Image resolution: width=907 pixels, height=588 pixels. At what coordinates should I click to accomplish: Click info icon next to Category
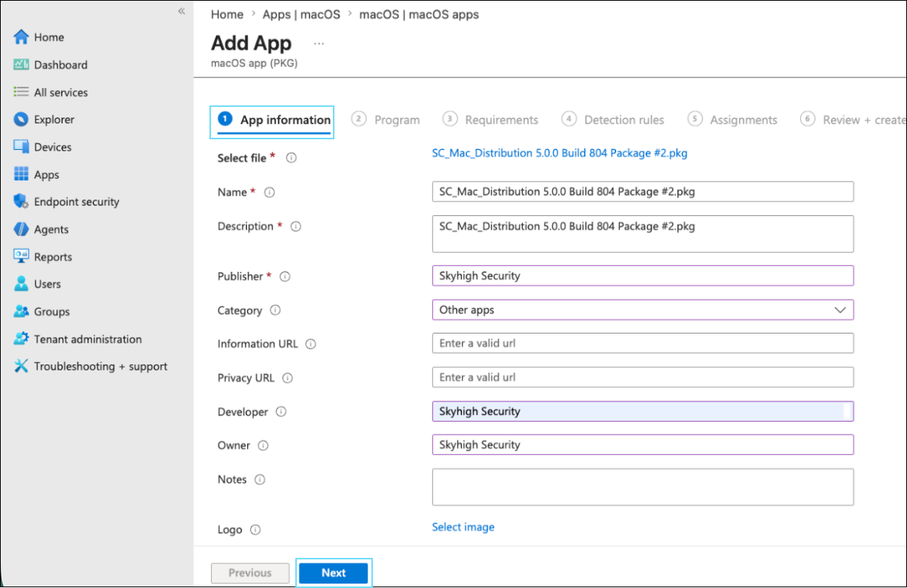tap(275, 310)
